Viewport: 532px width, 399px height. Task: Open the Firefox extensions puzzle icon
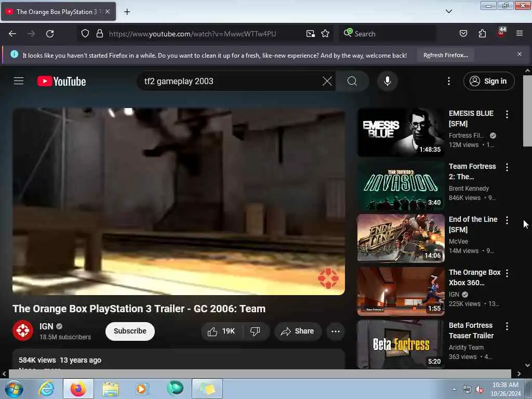[x=482, y=34]
